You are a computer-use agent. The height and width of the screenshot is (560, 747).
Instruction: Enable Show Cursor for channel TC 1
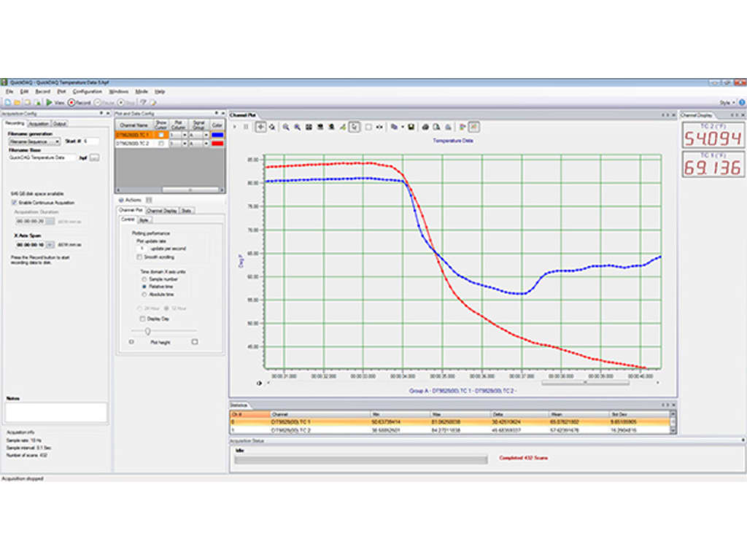(x=160, y=135)
